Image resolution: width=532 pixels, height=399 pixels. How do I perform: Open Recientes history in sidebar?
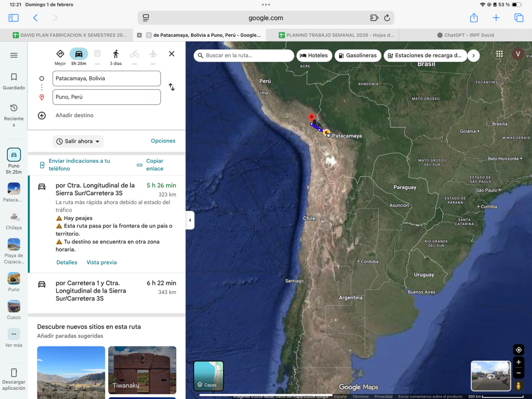point(14,115)
